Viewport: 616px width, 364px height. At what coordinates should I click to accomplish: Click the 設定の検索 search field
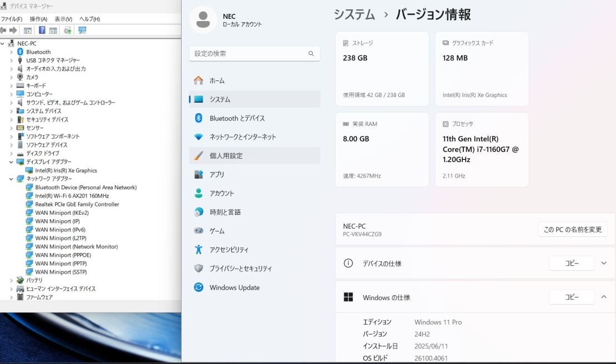pyautogui.click(x=254, y=53)
